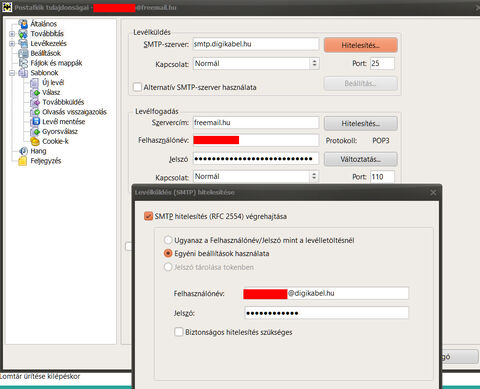Viewport: 480px width, 389px height.
Task: Click dialog Felhasználónév @digikabel.hu field
Action: [x=326, y=293]
